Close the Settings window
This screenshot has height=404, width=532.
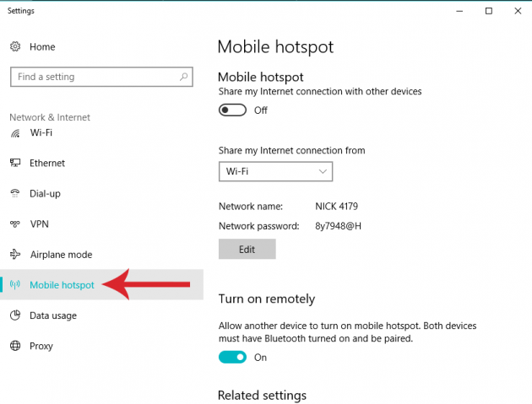tap(518, 11)
